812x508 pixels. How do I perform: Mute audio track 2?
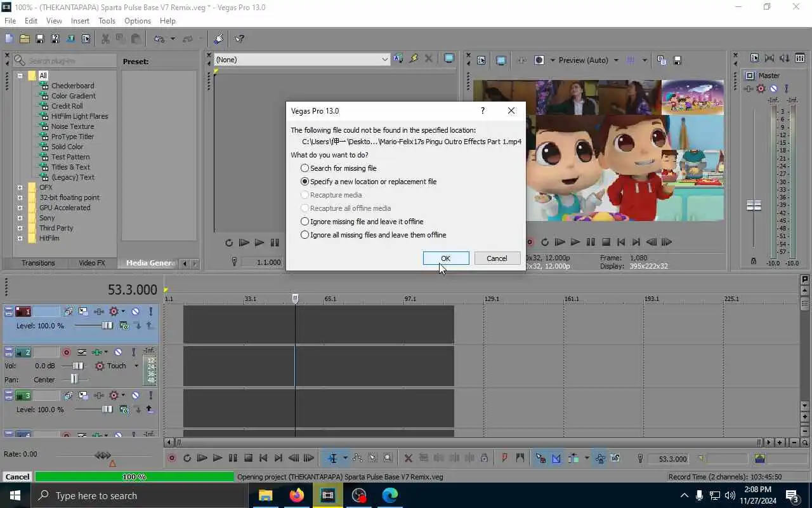click(x=118, y=352)
